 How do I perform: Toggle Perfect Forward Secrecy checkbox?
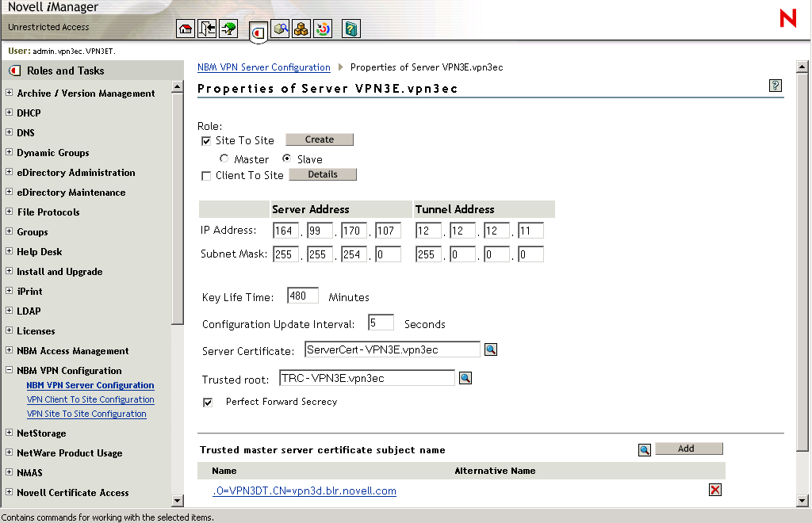click(x=208, y=403)
